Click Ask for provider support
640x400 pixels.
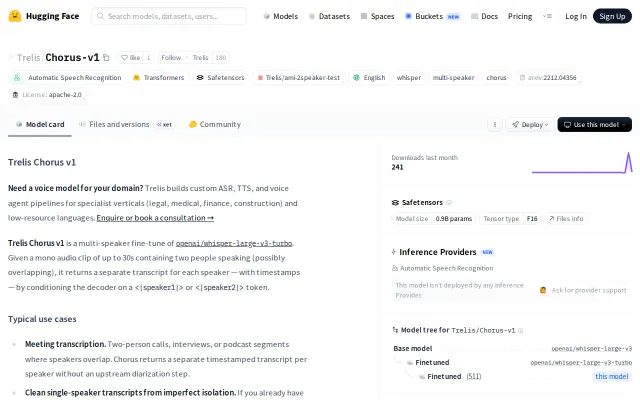[x=583, y=290]
